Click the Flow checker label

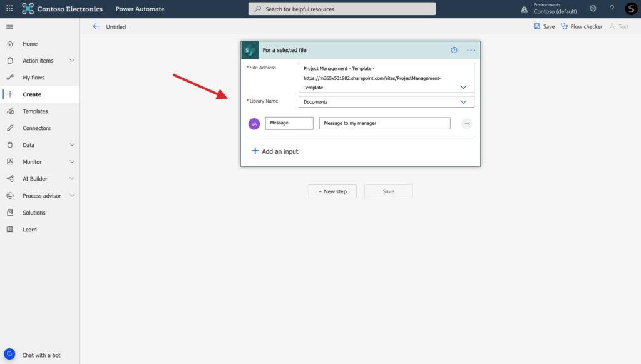(586, 26)
